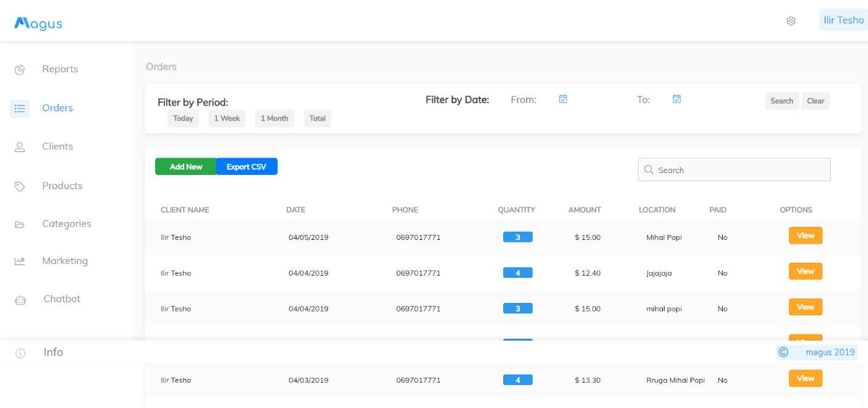The height and width of the screenshot is (408, 868).
Task: Open the Info page
Action: point(53,352)
